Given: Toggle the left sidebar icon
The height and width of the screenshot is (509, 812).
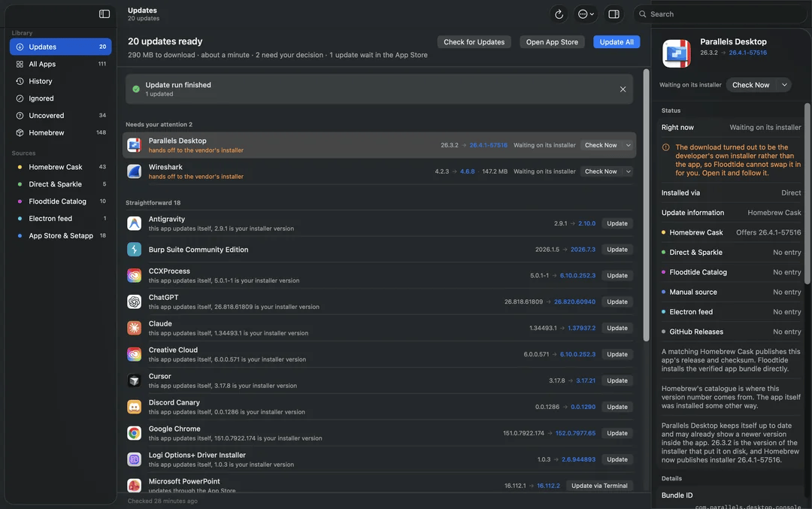Looking at the screenshot, I should [104, 14].
